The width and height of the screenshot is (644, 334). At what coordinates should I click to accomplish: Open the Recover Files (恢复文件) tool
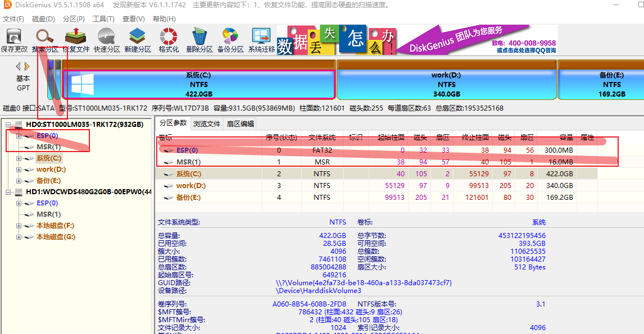[x=75, y=40]
